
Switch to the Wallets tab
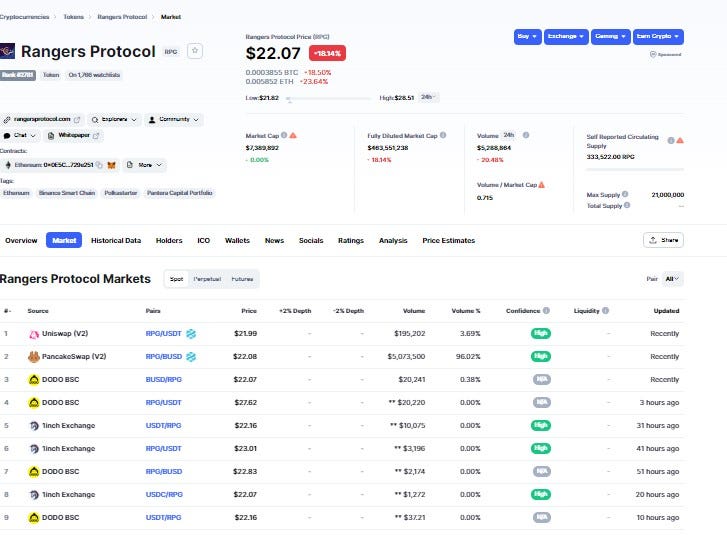click(237, 241)
